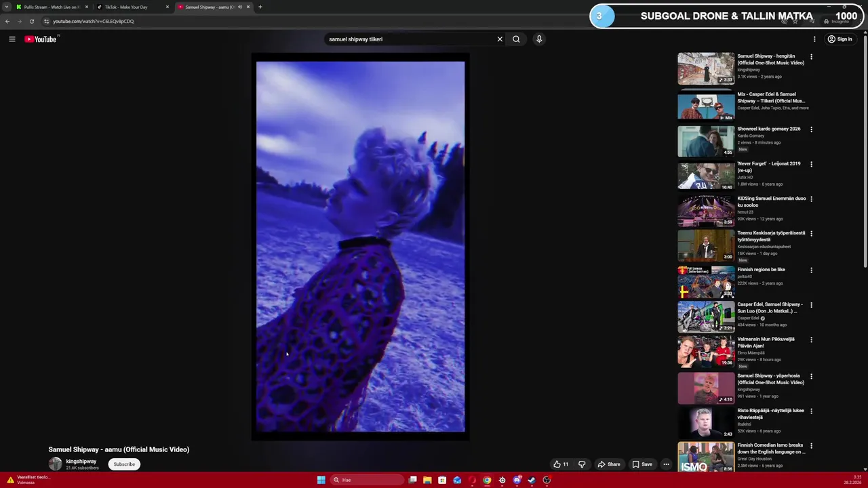Play the Casper Edel & Samuel Shipway Mix thumbnail
The height and width of the screenshot is (488, 868).
tap(706, 106)
